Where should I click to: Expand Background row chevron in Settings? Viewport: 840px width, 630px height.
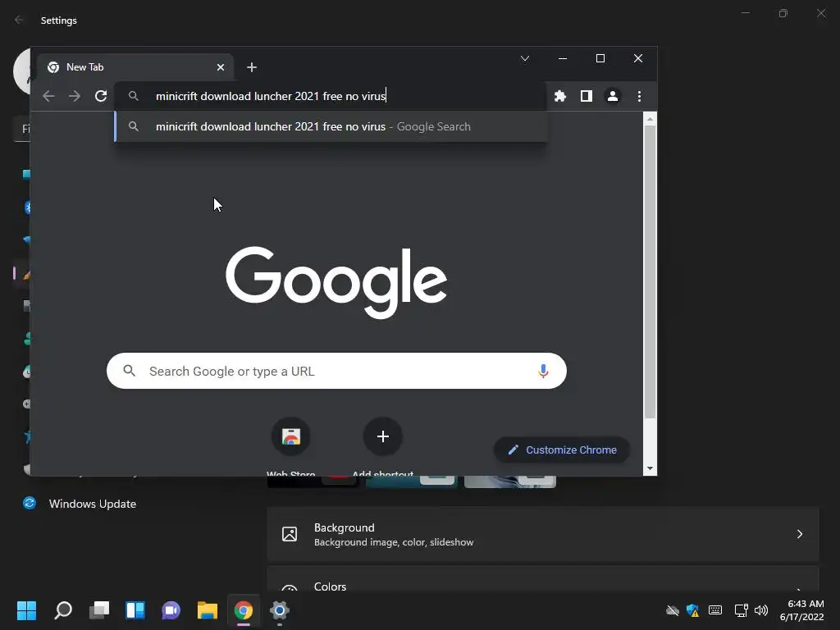(x=799, y=534)
